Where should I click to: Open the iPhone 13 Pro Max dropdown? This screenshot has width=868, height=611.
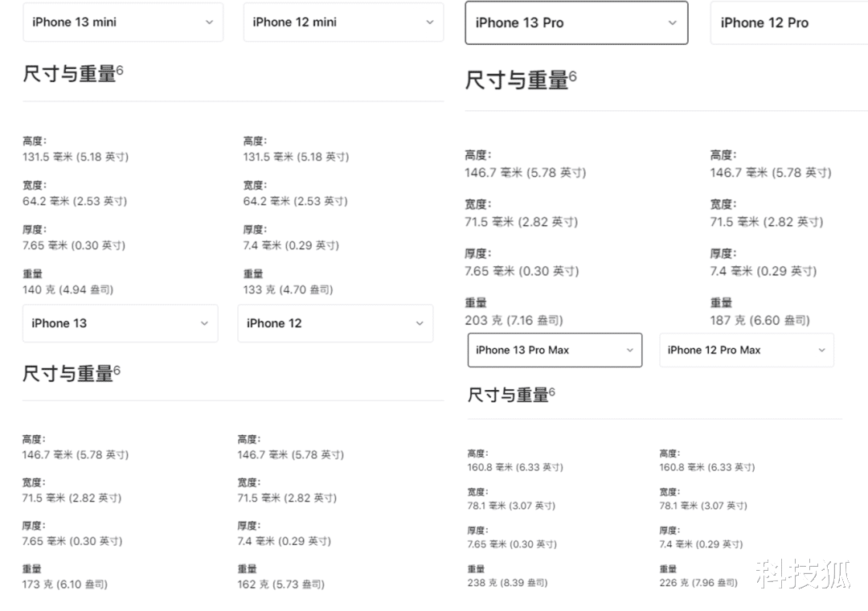[555, 351]
